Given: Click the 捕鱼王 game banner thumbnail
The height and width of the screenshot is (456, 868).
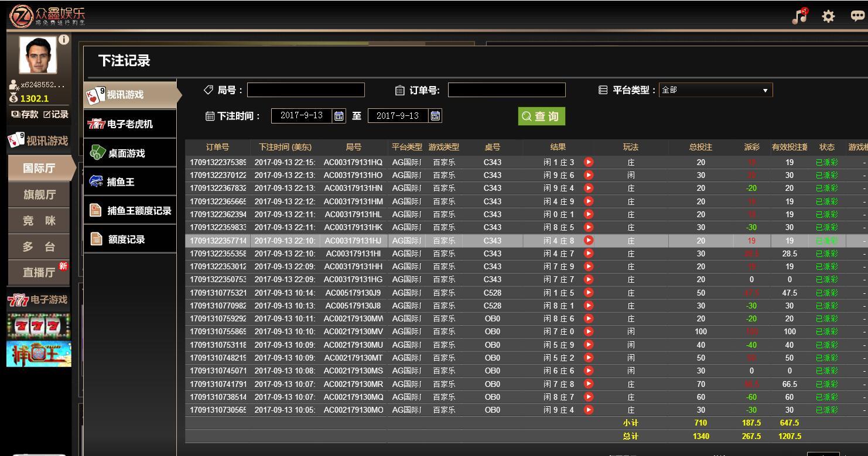Looking at the screenshot, I should coord(39,354).
